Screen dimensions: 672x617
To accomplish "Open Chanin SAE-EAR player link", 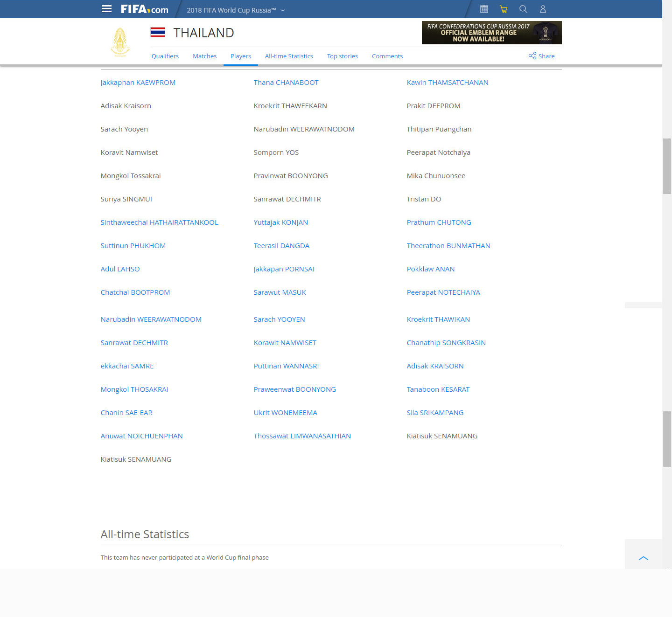I will pos(126,413).
